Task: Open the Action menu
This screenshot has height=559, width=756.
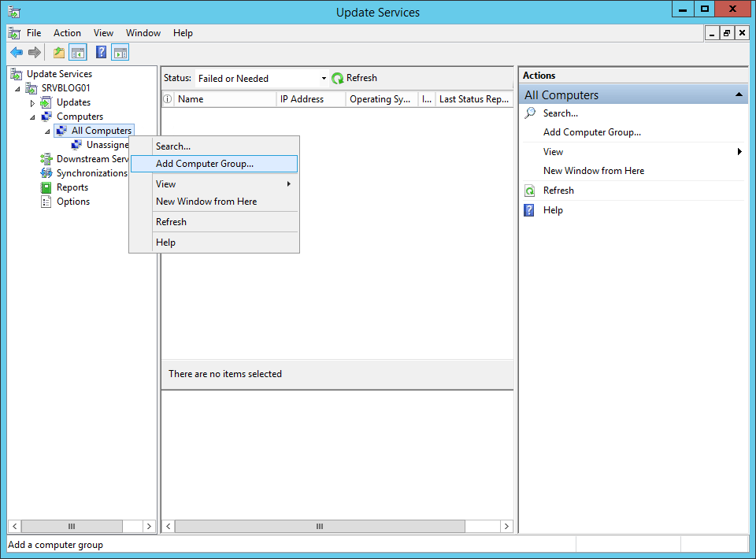Action: (x=67, y=33)
